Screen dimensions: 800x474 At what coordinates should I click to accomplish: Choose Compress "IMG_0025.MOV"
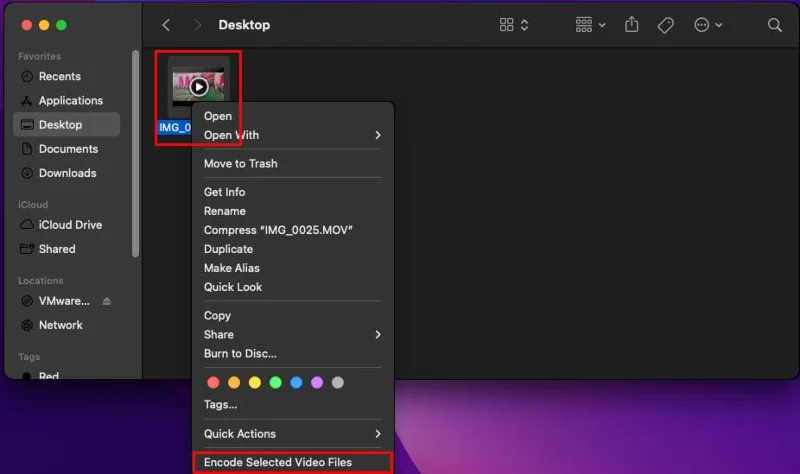(x=292, y=230)
